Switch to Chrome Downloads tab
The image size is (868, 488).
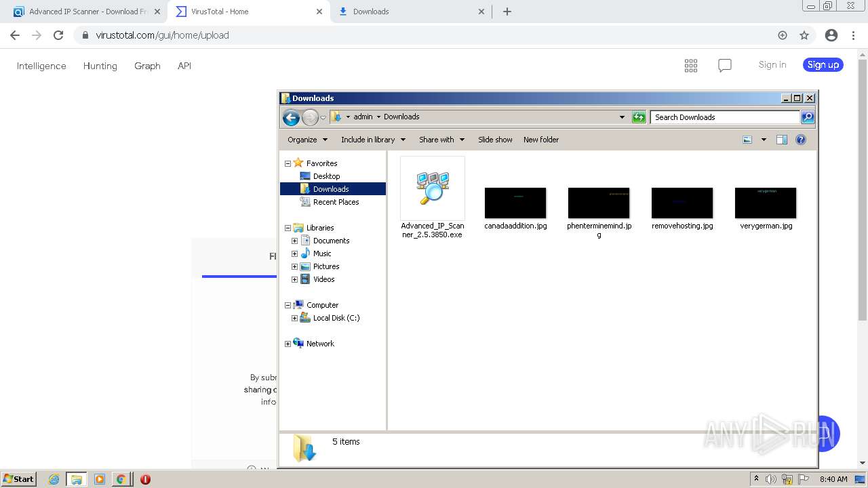tap(412, 12)
